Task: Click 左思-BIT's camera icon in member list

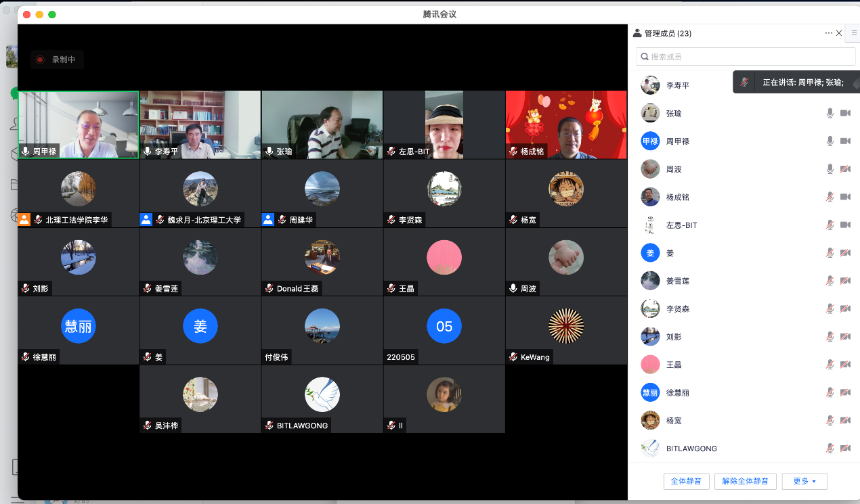Action: pyautogui.click(x=845, y=225)
